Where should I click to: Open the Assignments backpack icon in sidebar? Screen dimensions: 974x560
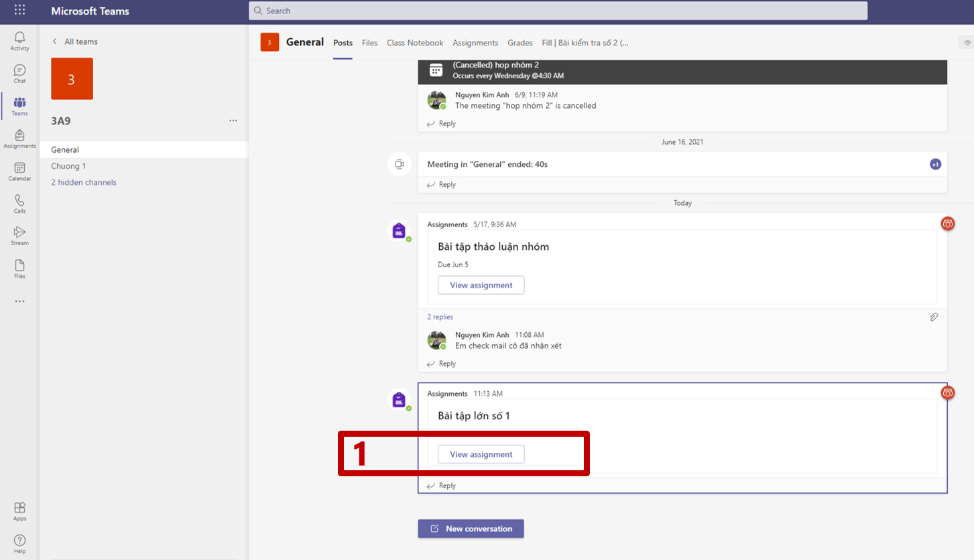click(x=19, y=139)
